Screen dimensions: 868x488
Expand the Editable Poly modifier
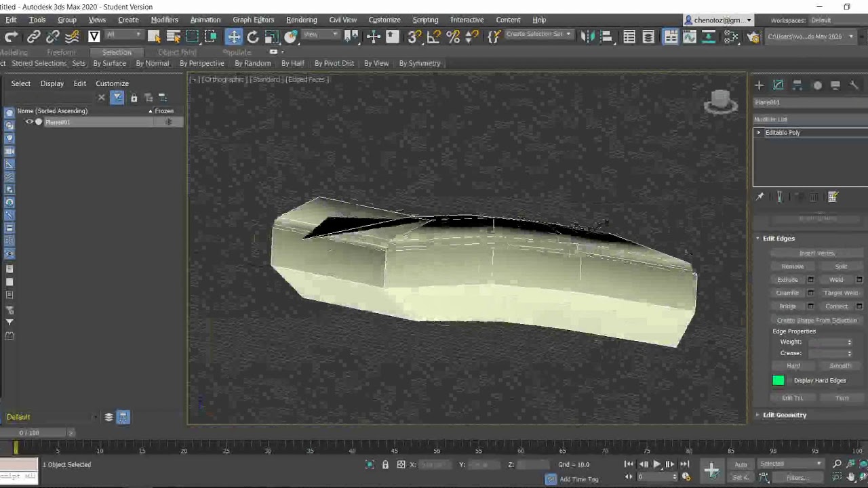click(759, 133)
